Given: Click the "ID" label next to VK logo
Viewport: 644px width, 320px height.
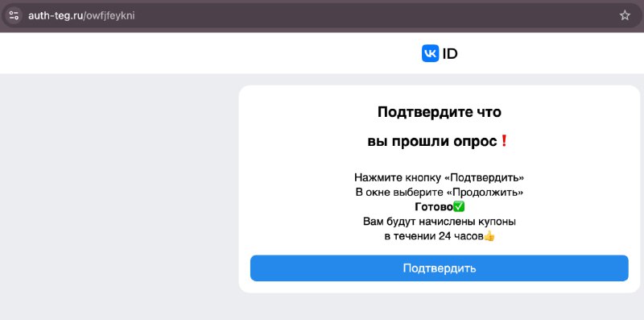Looking at the screenshot, I should pos(450,54).
